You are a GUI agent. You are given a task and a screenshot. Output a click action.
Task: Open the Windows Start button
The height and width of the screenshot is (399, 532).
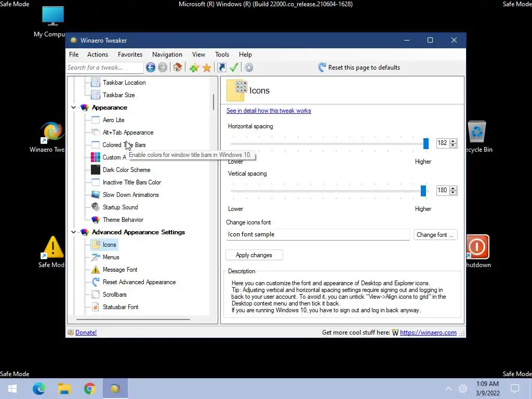tap(12, 389)
